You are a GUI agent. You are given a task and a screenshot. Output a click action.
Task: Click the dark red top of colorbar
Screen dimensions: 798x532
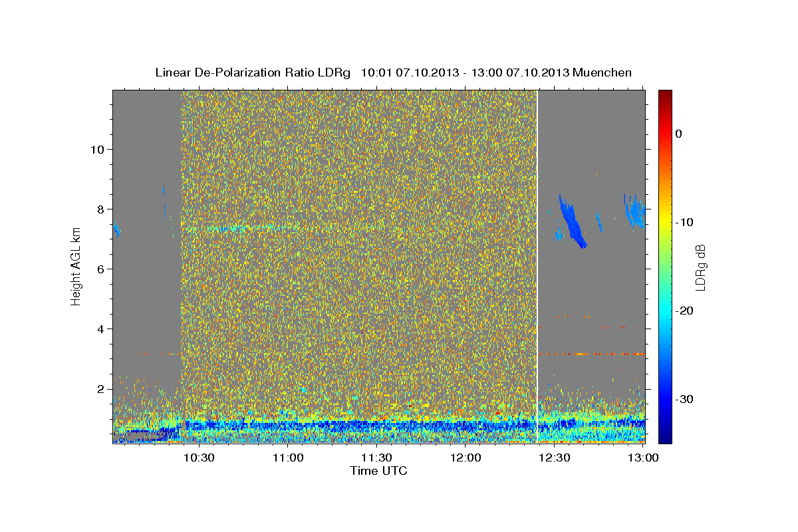(x=665, y=96)
